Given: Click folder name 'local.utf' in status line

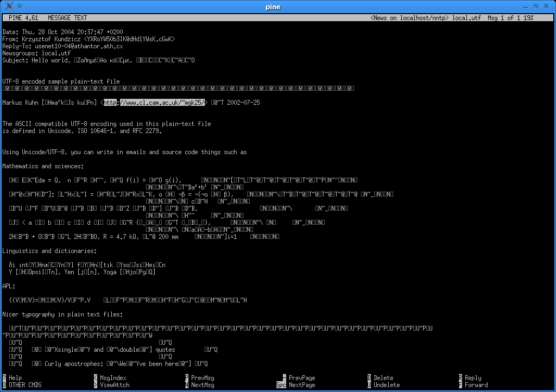Looking at the screenshot, I should tap(466, 18).
